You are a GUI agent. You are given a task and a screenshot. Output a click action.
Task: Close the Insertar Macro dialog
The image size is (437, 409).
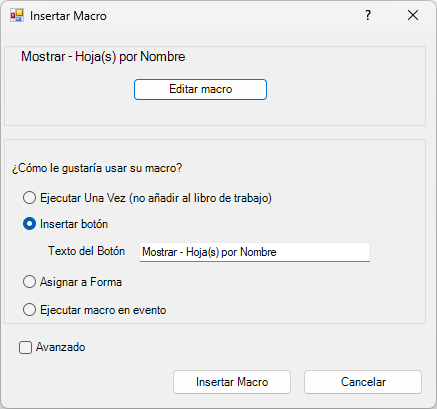click(413, 15)
